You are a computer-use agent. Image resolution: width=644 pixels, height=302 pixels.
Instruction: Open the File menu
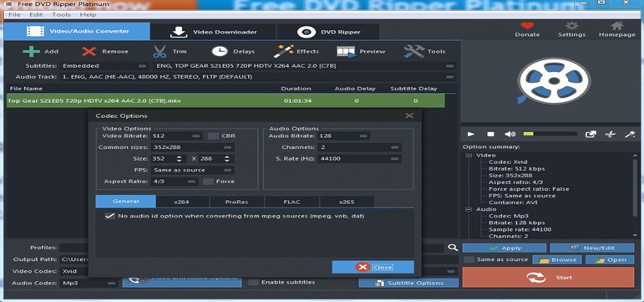pos(14,14)
